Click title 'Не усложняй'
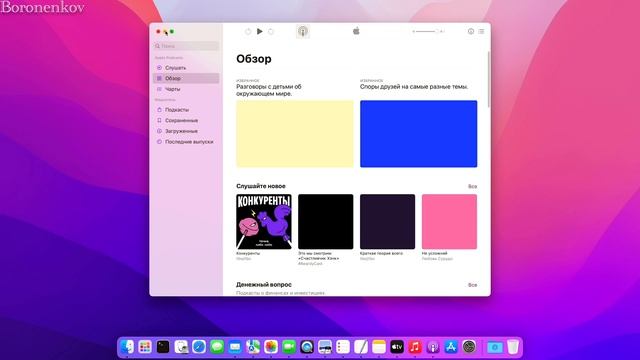This screenshot has height=360, width=640. click(434, 253)
